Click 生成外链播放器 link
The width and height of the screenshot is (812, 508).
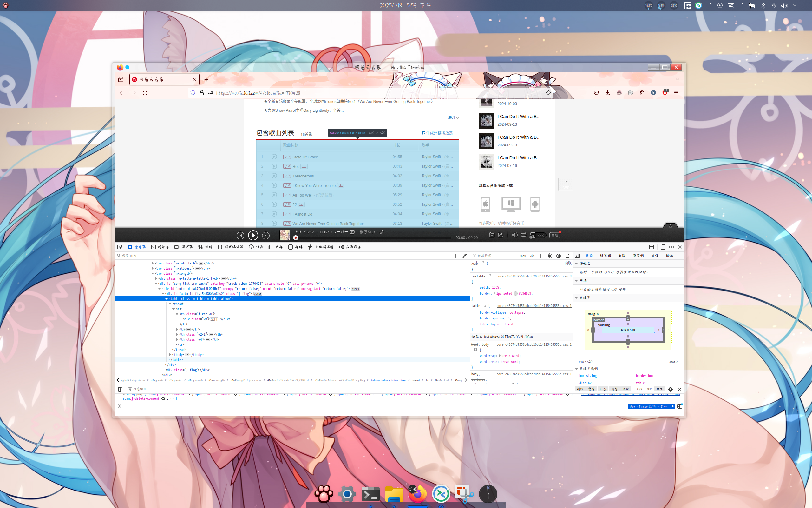[x=439, y=133]
